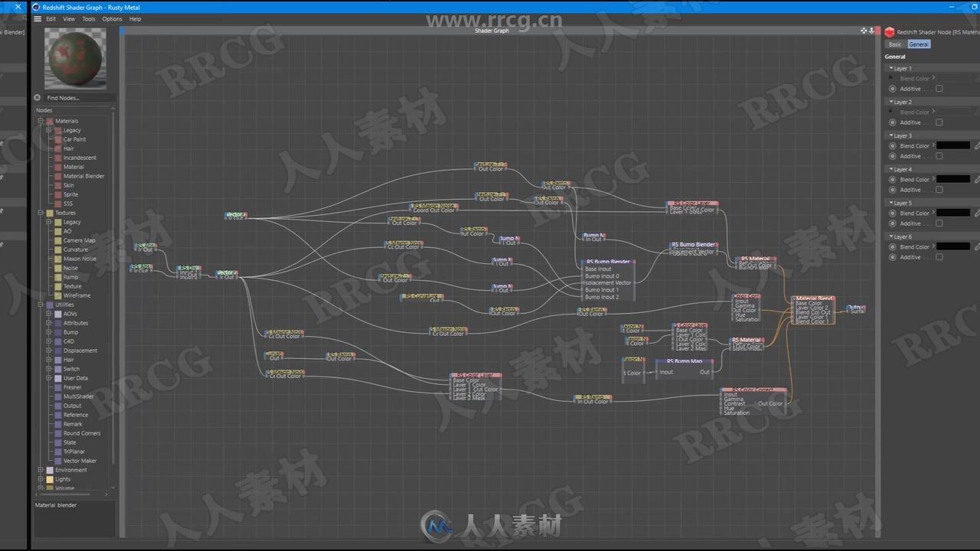Switch to the Basic tab
The image size is (980, 551).
(895, 44)
